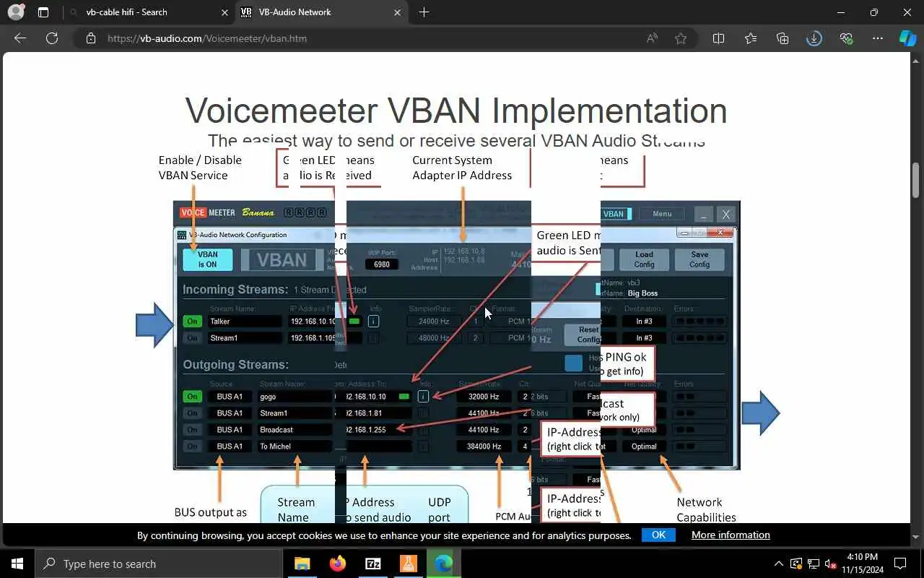924x578 pixels.
Task: Open the muted volume tray icon
Action: [x=831, y=564]
